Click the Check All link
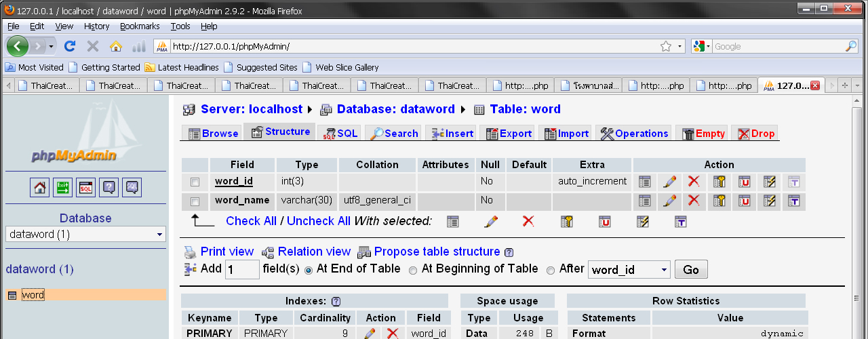 (x=251, y=221)
